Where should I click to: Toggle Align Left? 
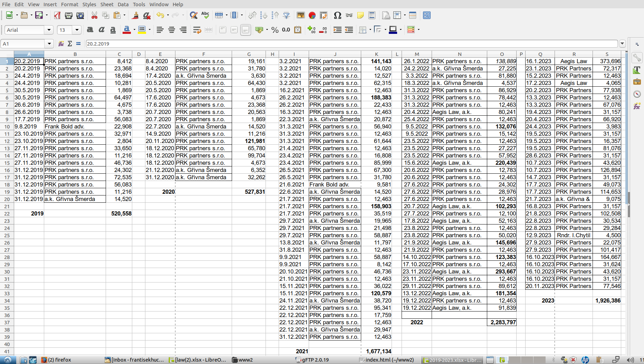point(160,30)
